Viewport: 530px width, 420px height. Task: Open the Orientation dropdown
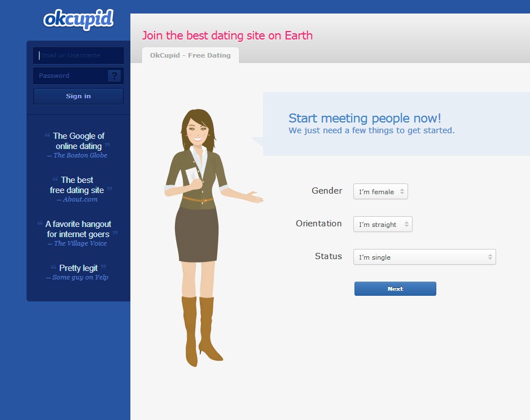(x=383, y=224)
